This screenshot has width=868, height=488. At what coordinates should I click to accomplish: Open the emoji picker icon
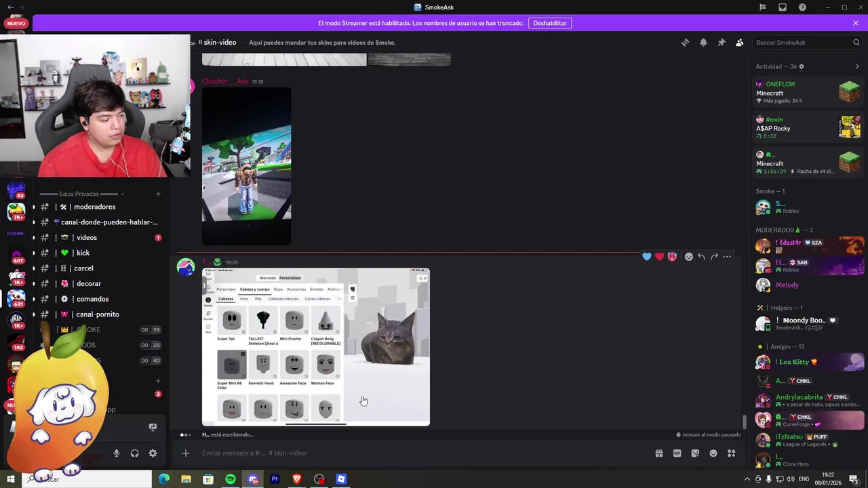(x=713, y=453)
